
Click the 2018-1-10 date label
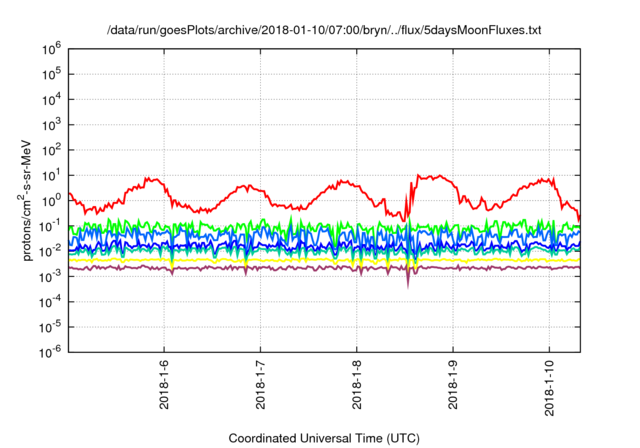click(549, 388)
